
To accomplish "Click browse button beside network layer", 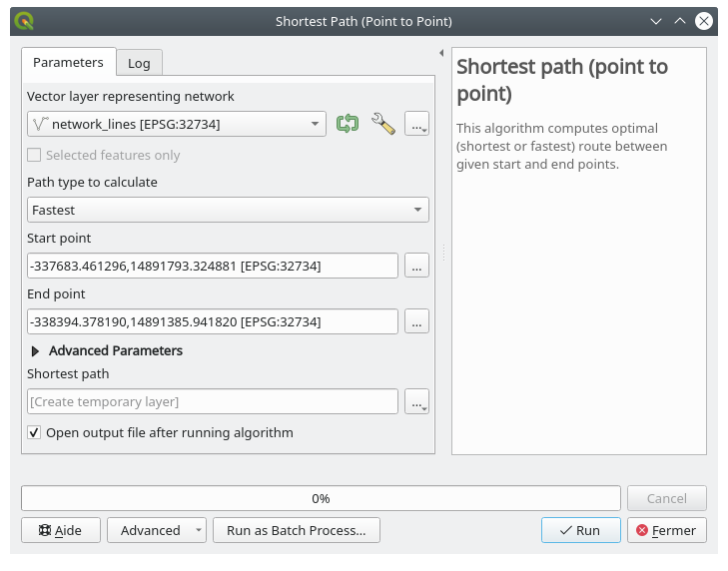I will point(416,124).
